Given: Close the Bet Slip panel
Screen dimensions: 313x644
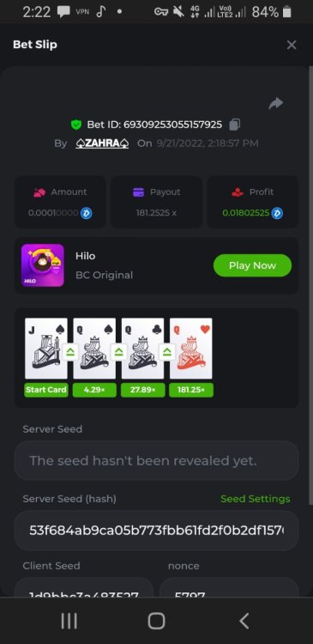Looking at the screenshot, I should click(x=292, y=45).
